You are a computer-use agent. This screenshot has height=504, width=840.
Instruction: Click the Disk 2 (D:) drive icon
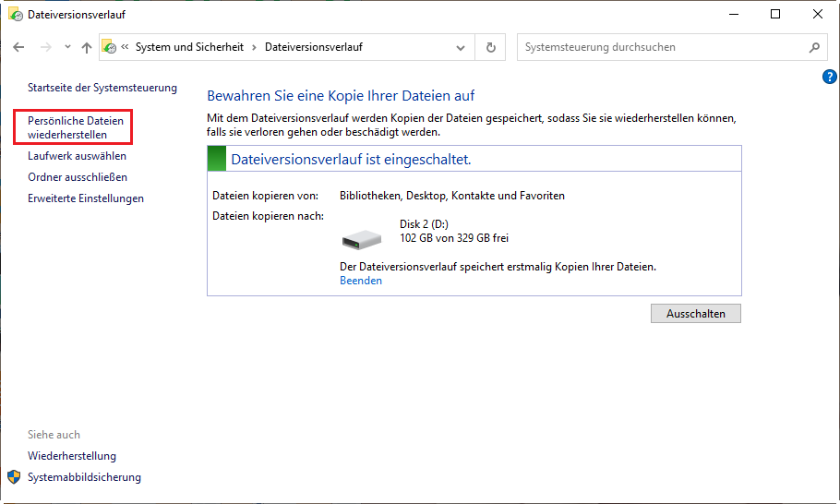coord(361,239)
